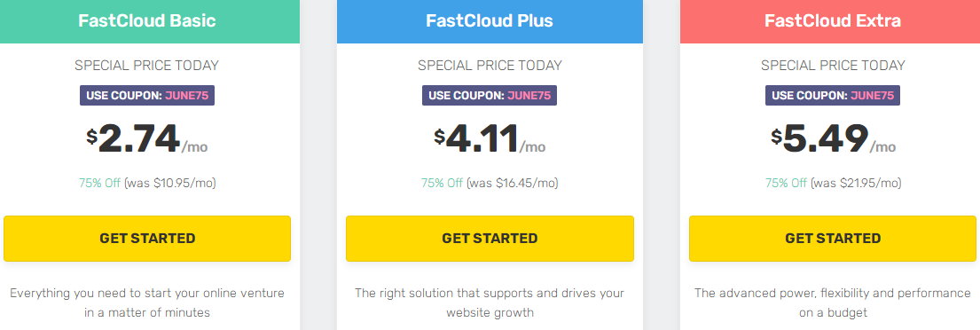Click GET STARTED under FastCloud Basic

pos(147,238)
